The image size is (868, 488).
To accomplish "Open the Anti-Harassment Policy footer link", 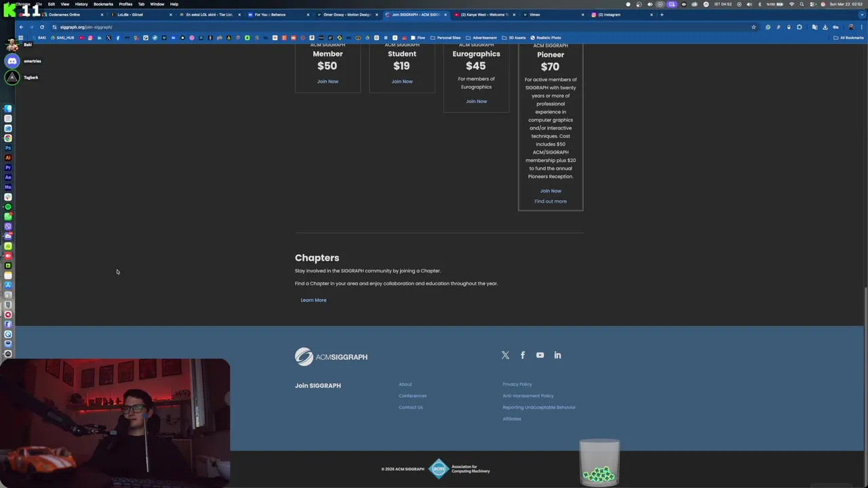I will pyautogui.click(x=528, y=396).
